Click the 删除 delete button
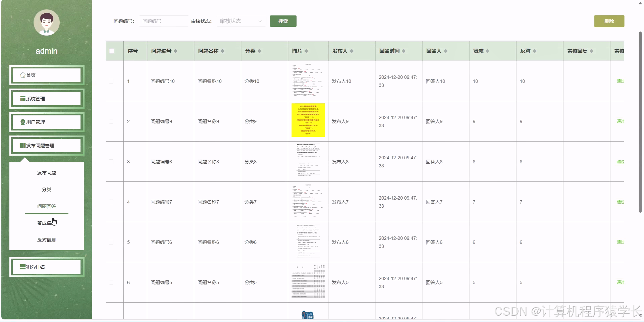 (x=609, y=21)
